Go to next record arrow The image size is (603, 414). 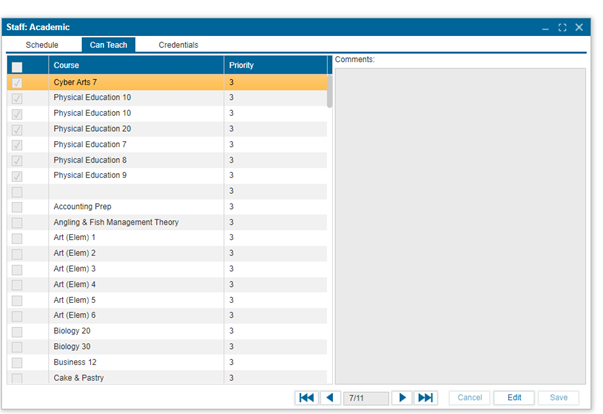401,398
